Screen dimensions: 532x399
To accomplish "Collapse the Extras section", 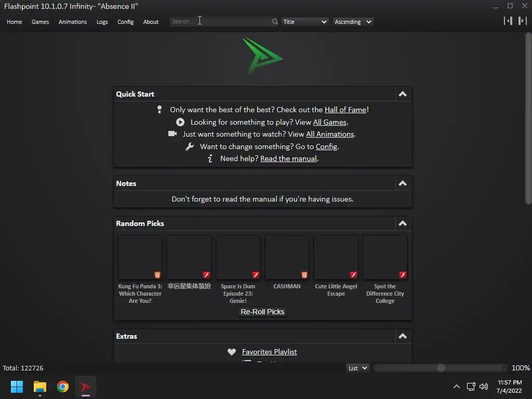I will (x=403, y=336).
